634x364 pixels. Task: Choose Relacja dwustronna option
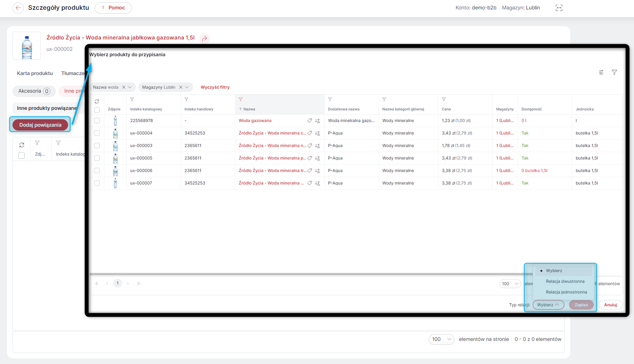564,281
